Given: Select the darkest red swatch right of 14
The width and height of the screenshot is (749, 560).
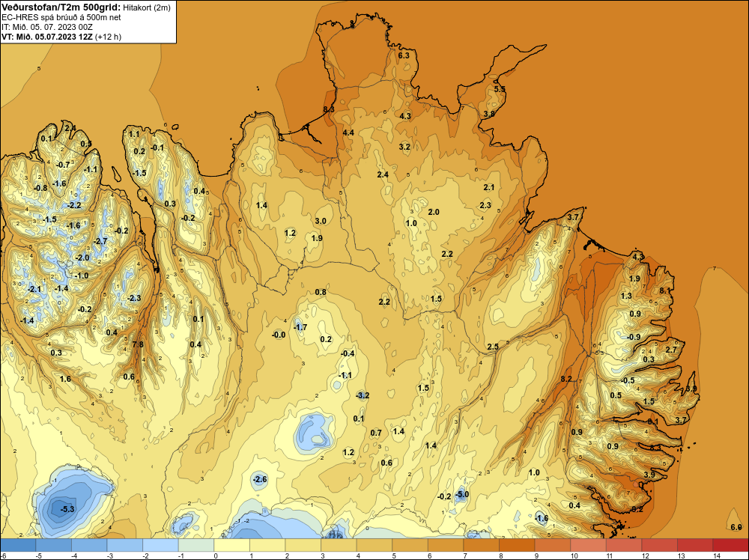Looking at the screenshot, I should pos(731,545).
